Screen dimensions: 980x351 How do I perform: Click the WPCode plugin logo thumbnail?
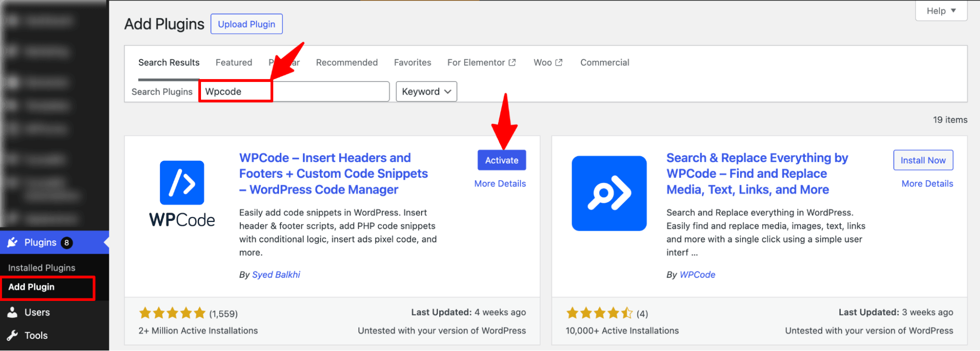coord(182,194)
